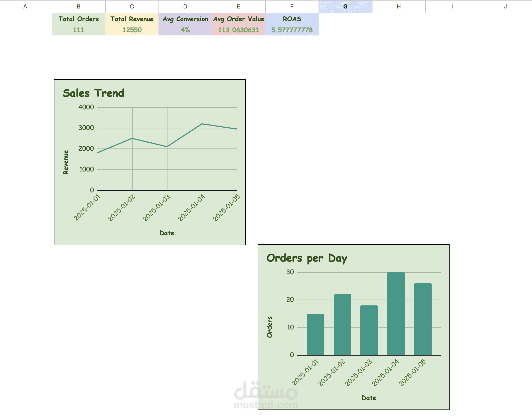Click the 2025-01-03 label in Sales Trend chart
This screenshot has height=419, width=532.
click(x=157, y=208)
